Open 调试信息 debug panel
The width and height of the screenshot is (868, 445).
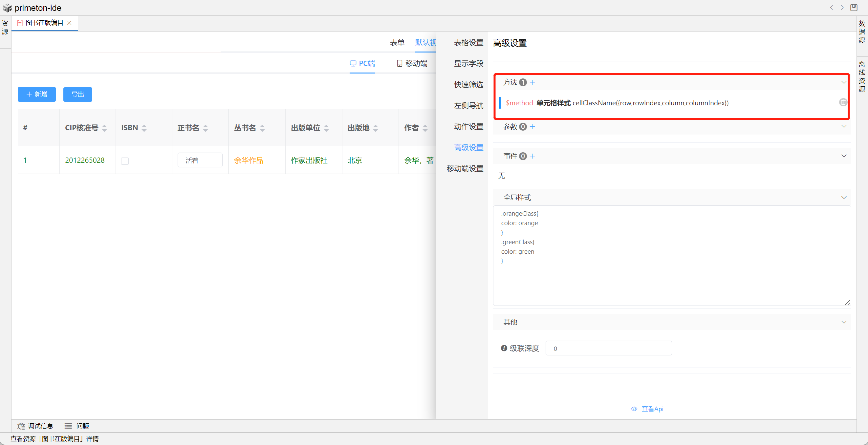click(35, 426)
